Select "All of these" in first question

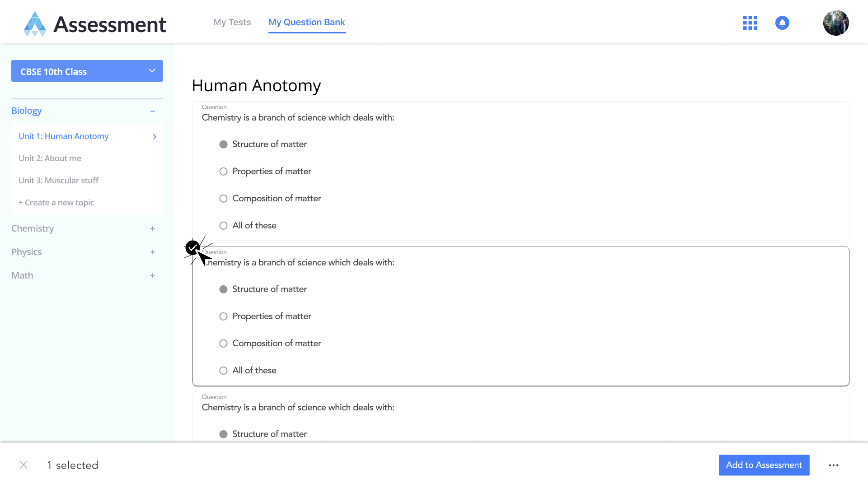223,226
